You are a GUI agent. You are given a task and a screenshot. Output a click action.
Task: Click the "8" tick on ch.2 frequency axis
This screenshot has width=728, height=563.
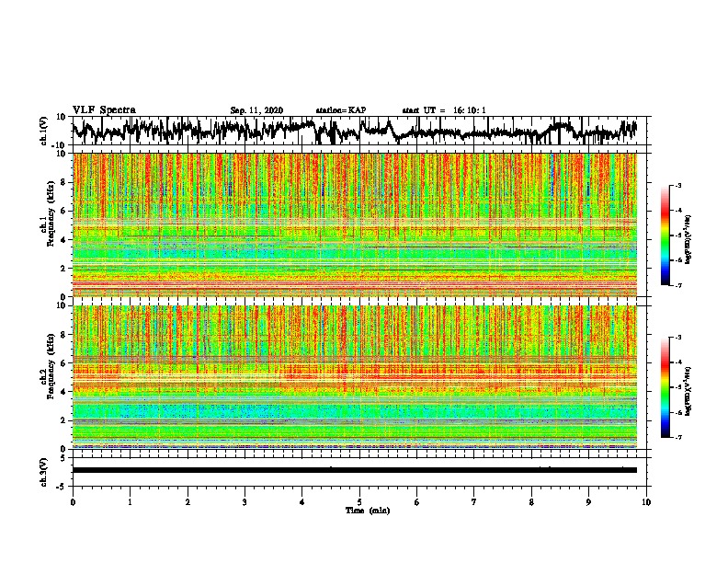pos(63,335)
